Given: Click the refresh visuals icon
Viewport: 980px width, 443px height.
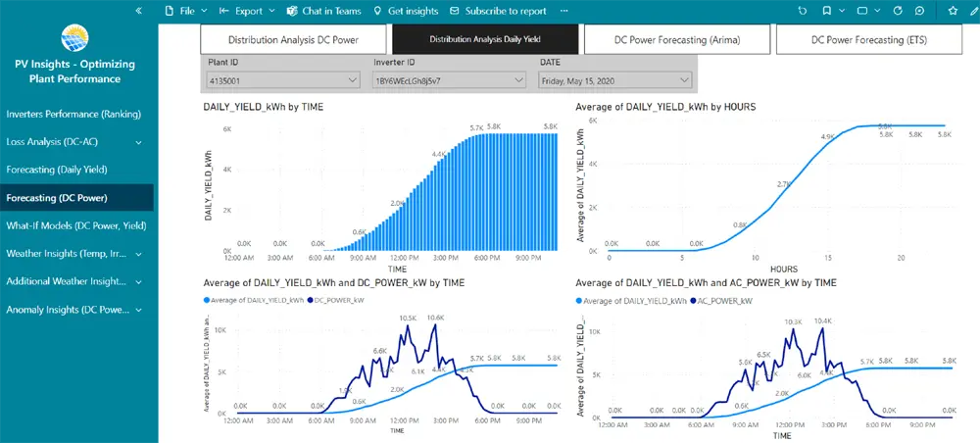Looking at the screenshot, I should [x=898, y=11].
